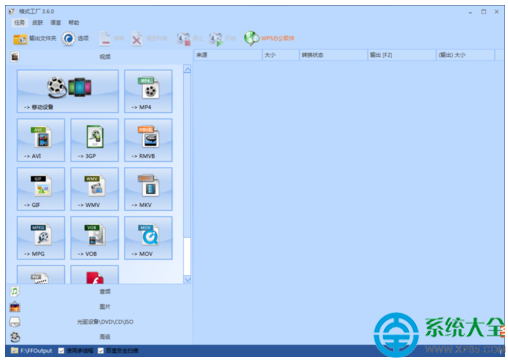Screen dimensions: 508x360
Task: Toggle the Baidu security scan checkbox
Action: click(101, 351)
